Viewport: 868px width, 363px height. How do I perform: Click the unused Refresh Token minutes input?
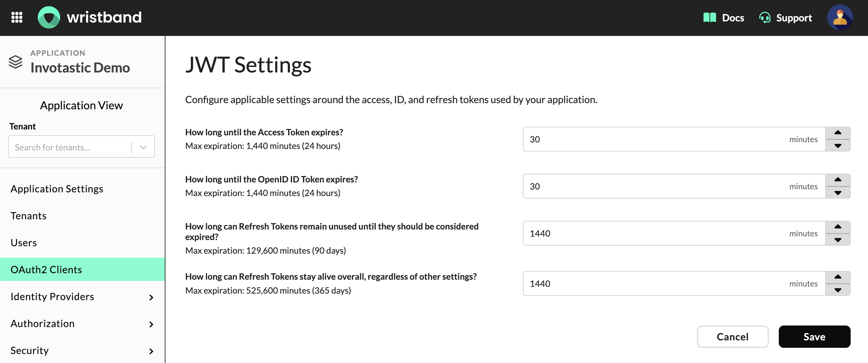(x=674, y=233)
